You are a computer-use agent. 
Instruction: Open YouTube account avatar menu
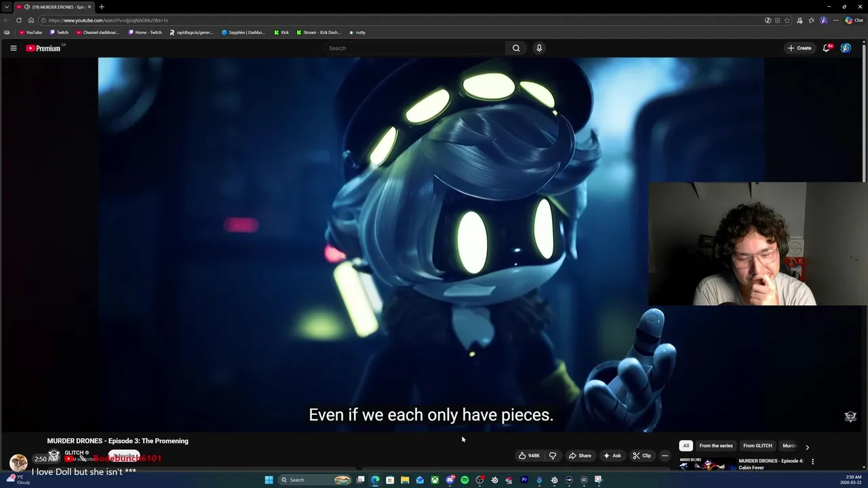tap(846, 48)
